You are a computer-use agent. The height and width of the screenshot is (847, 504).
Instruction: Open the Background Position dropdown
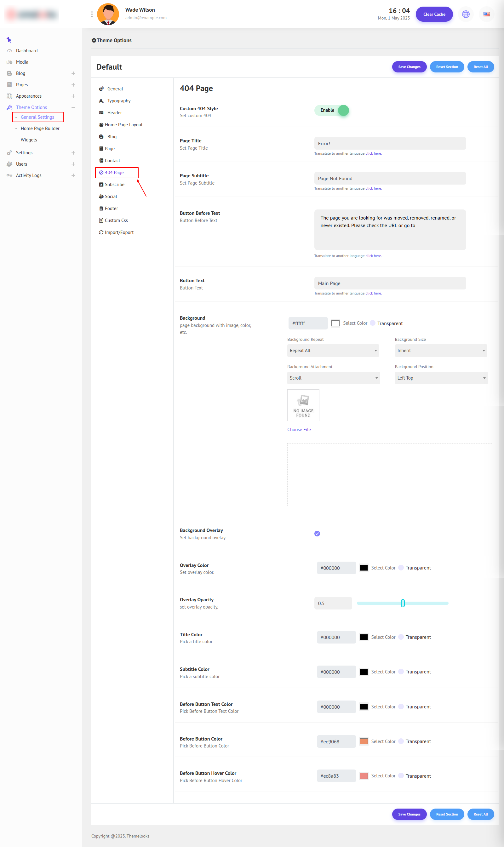[441, 378]
